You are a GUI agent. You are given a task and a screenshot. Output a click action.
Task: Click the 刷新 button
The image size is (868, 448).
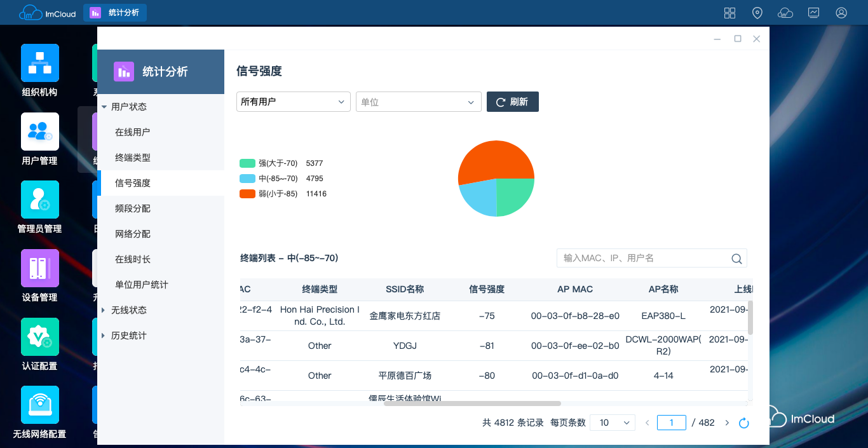click(x=512, y=102)
